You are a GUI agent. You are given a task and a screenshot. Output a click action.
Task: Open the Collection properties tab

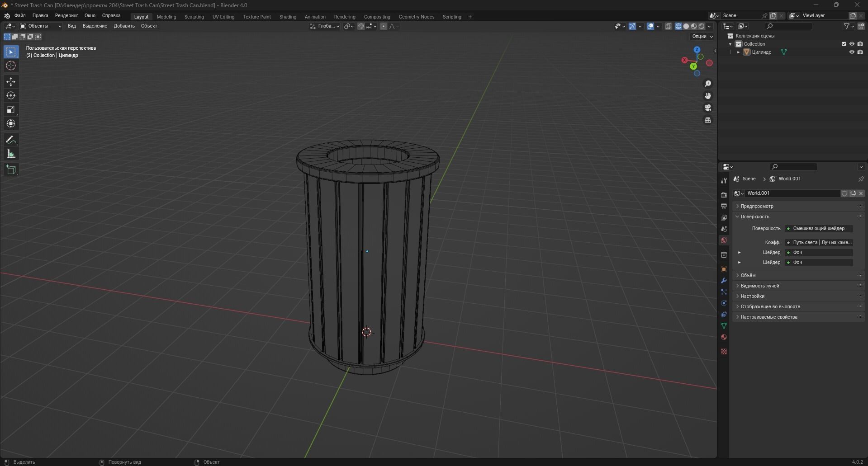pos(724,255)
